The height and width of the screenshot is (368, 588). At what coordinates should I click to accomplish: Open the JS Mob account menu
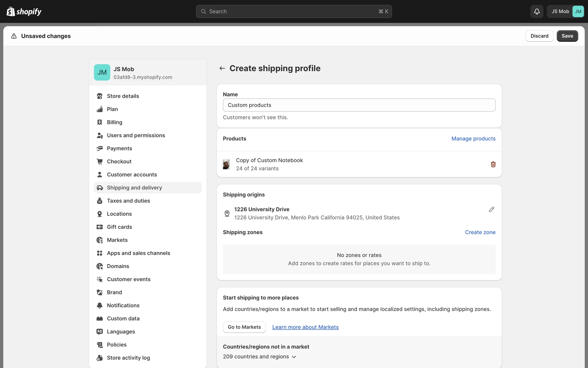pos(565,11)
